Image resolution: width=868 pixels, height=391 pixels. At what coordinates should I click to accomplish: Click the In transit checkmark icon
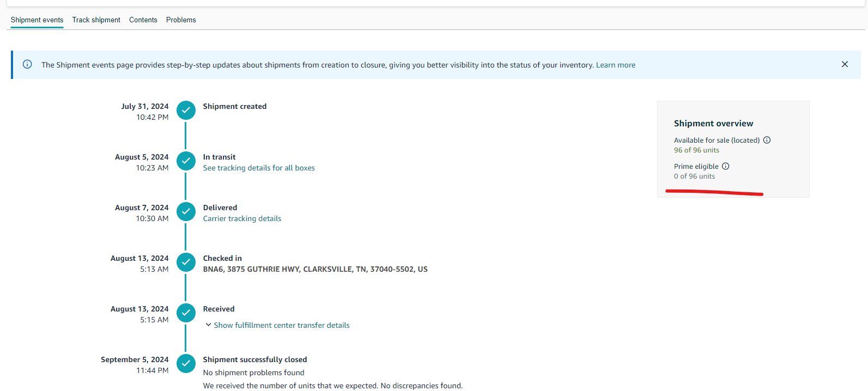click(x=186, y=161)
